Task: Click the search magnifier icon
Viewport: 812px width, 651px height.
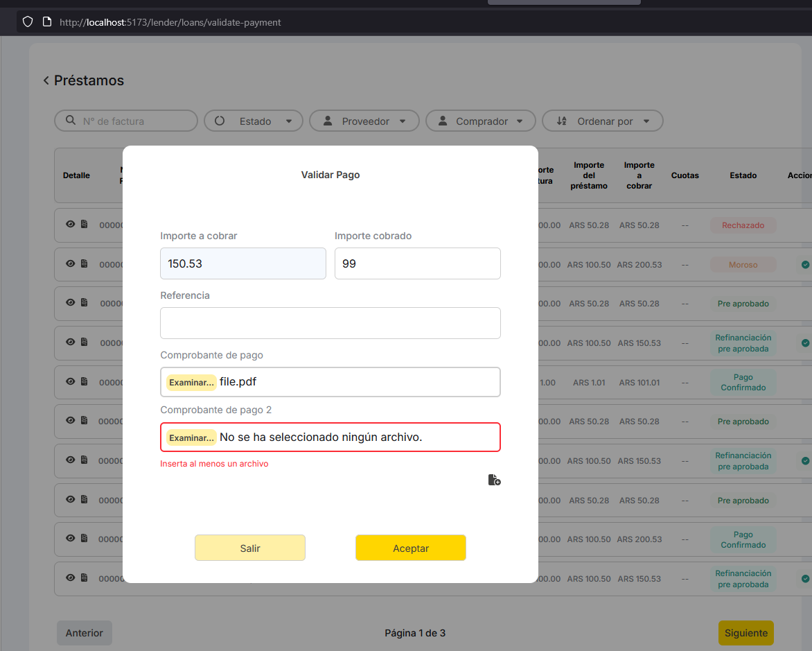Action: (x=70, y=121)
